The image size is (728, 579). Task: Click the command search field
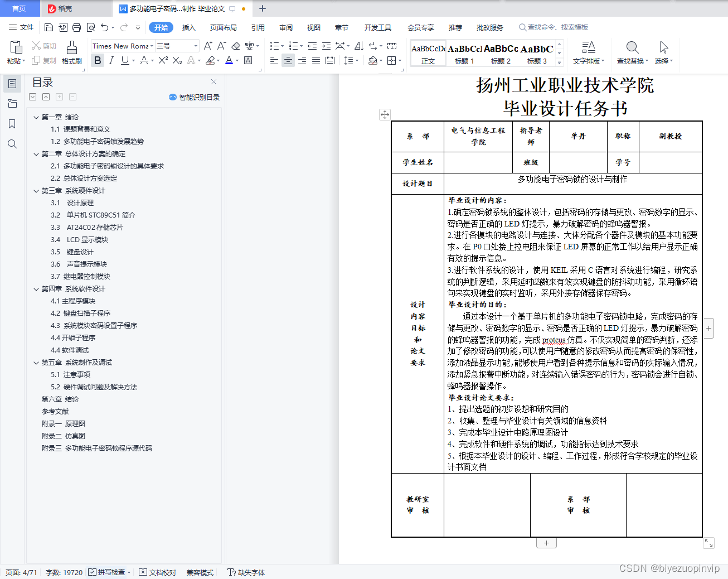pyautogui.click(x=554, y=27)
